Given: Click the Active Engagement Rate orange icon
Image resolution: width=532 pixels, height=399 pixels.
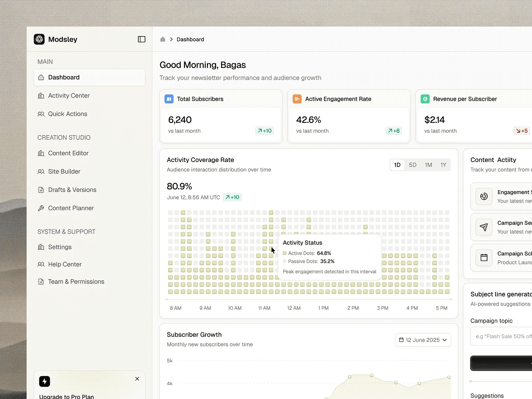Looking at the screenshot, I should 297,99.
